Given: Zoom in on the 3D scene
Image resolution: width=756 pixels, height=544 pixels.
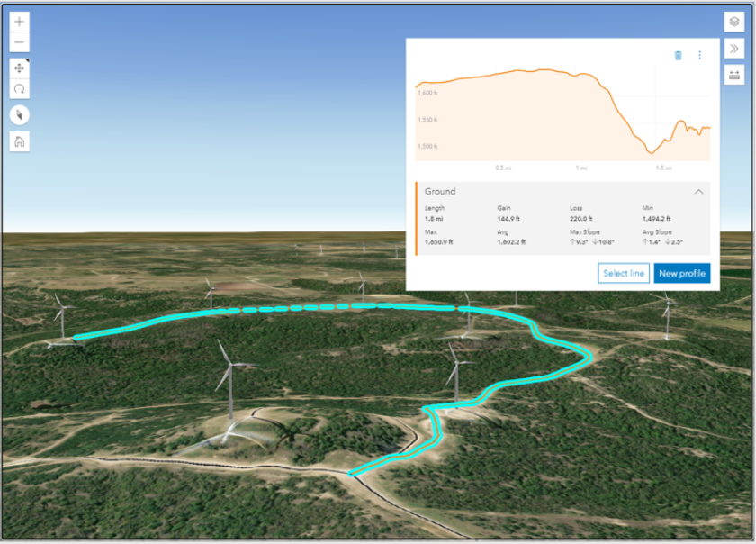Looking at the screenshot, I should pyautogui.click(x=19, y=21).
